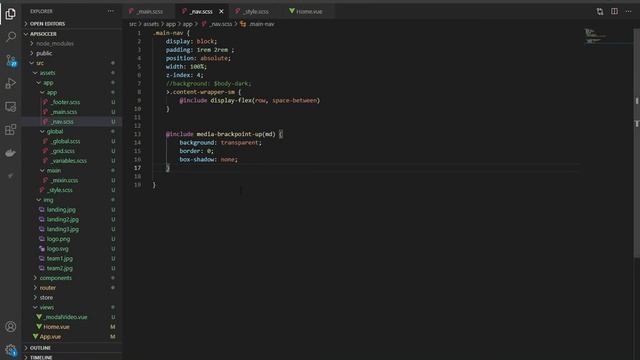The height and width of the screenshot is (360, 640).
Task: Open team2.jpg image file
Action: pyautogui.click(x=60, y=268)
